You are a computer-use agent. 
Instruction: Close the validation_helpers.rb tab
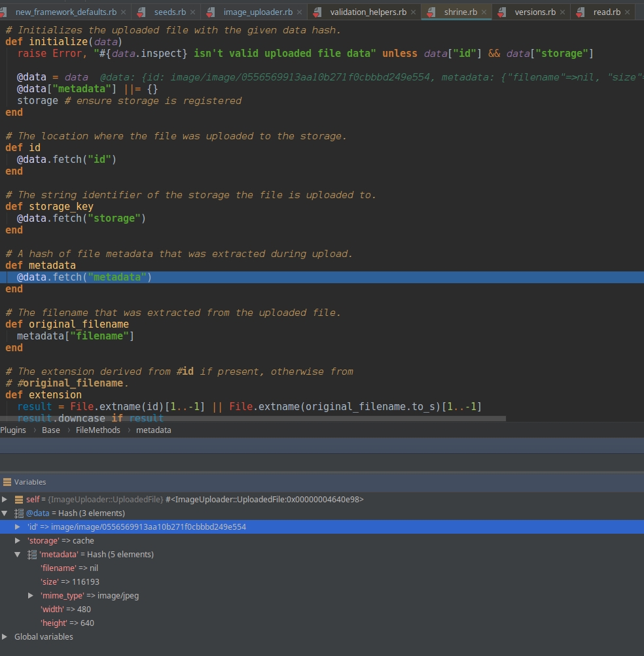pos(413,12)
